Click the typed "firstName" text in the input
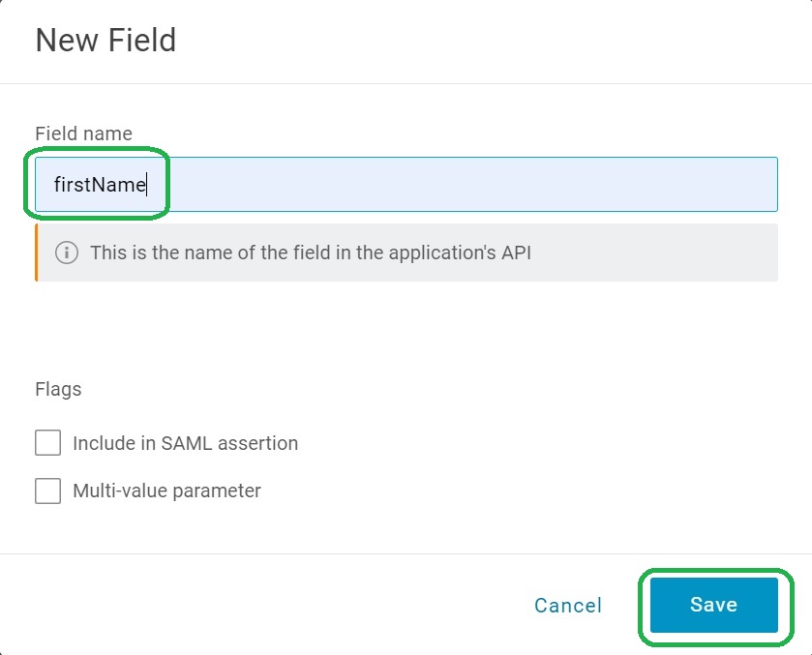The width and height of the screenshot is (812, 655). pos(99,184)
